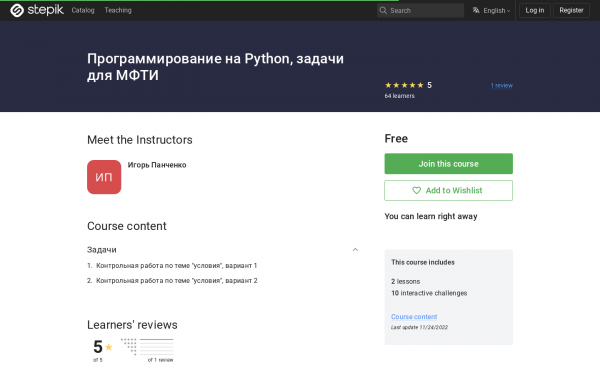This screenshot has width=600, height=375.
Task: Click the heart icon in Wishlist button
Action: point(416,190)
